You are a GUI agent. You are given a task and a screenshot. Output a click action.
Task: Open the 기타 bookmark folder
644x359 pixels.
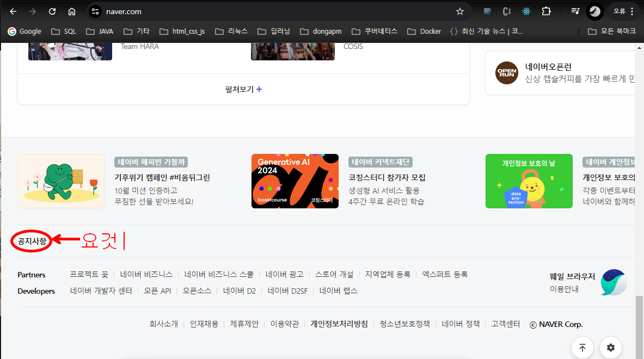(137, 31)
